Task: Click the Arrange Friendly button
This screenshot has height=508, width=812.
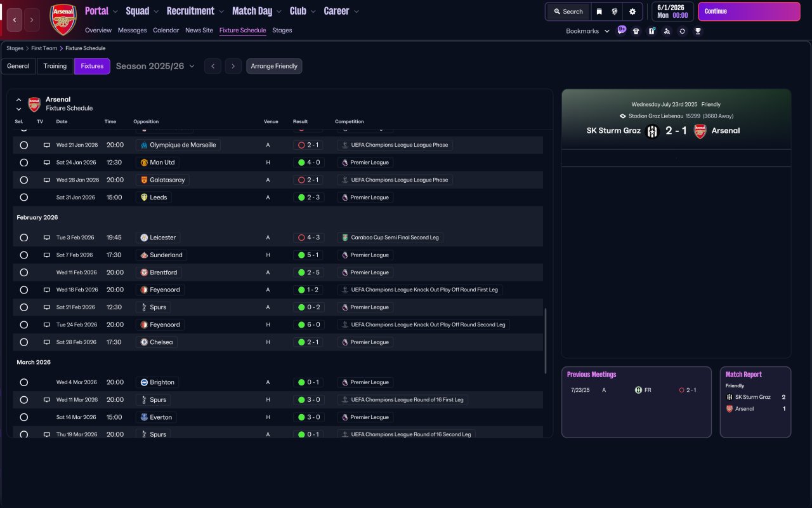Action: pos(274,66)
